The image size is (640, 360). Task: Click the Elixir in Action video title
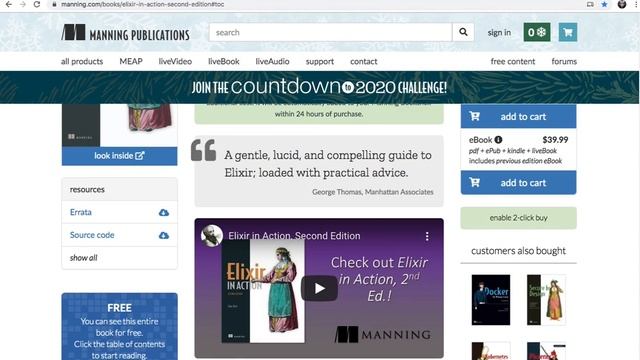294,236
